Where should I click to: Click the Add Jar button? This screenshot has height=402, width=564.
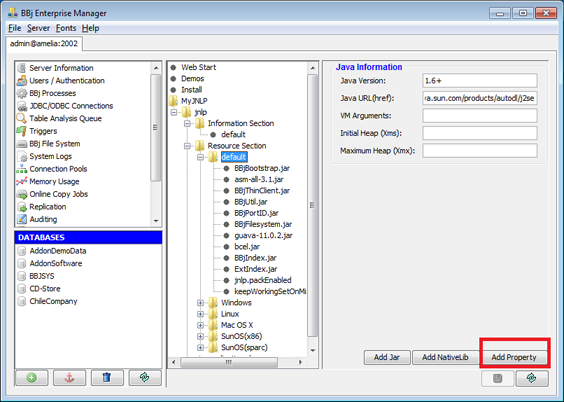pyautogui.click(x=387, y=357)
